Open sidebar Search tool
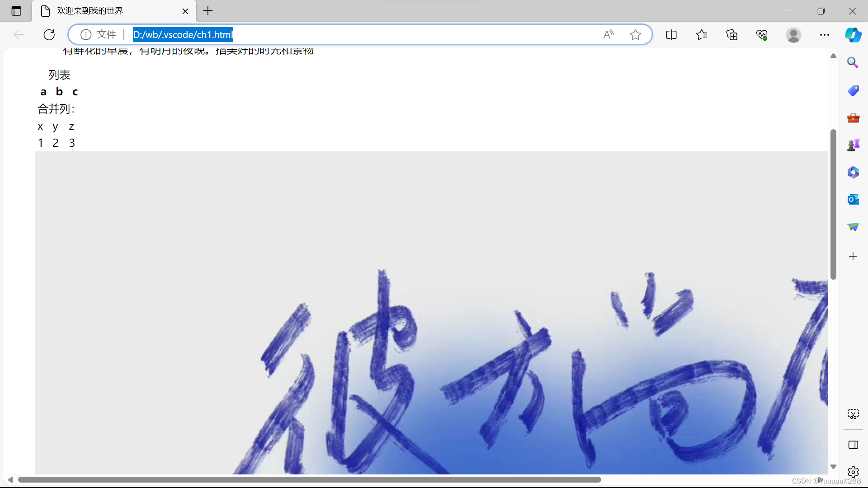Image resolution: width=868 pixels, height=488 pixels. click(x=853, y=63)
